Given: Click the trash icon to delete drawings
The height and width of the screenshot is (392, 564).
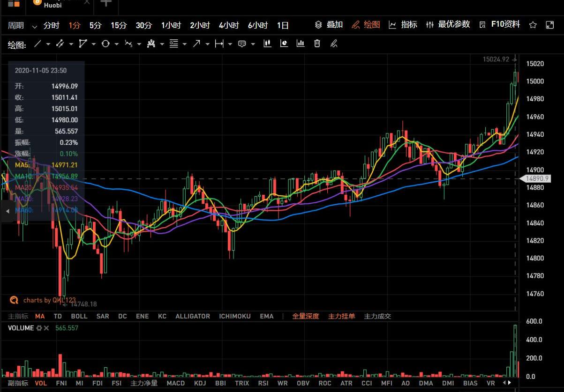Looking at the screenshot, I should [x=317, y=44].
